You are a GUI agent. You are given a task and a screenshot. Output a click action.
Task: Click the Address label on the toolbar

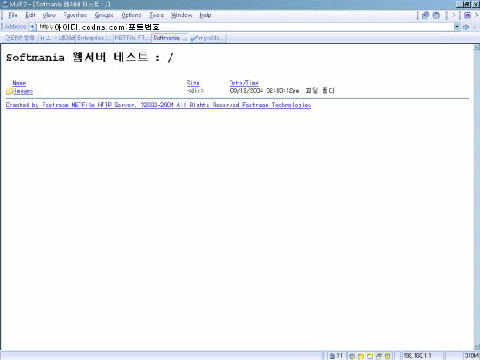(x=15, y=27)
